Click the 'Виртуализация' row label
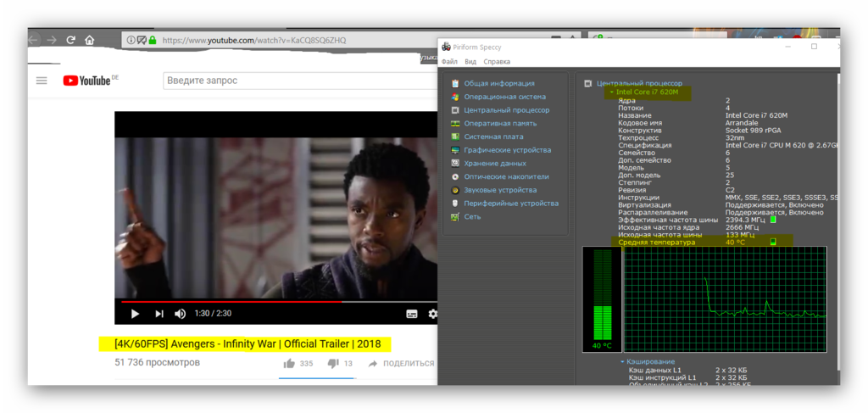The height and width of the screenshot is (413, 868). point(644,205)
